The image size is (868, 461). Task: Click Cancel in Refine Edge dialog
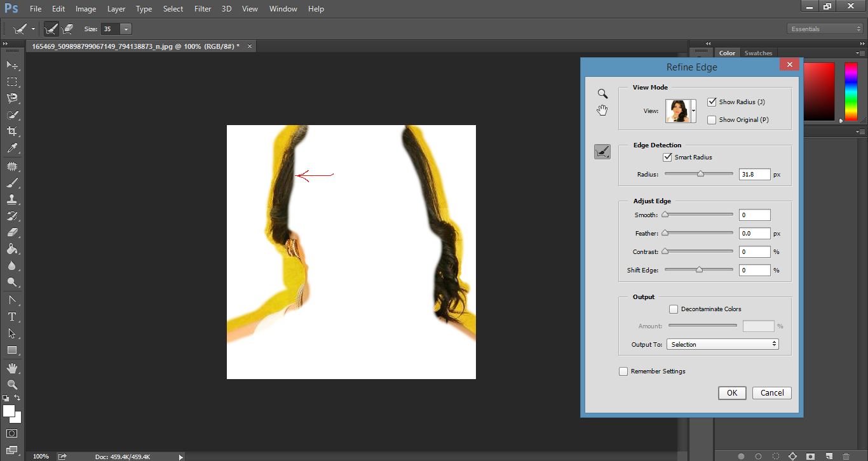point(772,392)
